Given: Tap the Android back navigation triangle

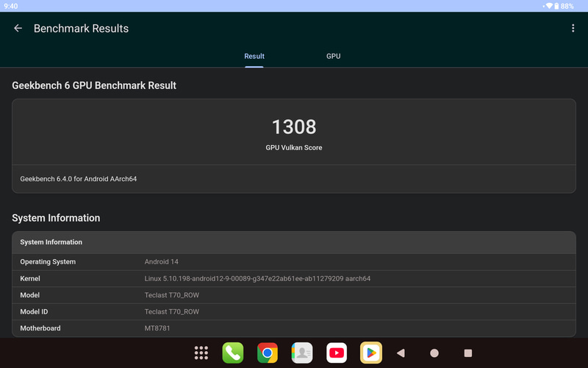Looking at the screenshot, I should [x=401, y=353].
